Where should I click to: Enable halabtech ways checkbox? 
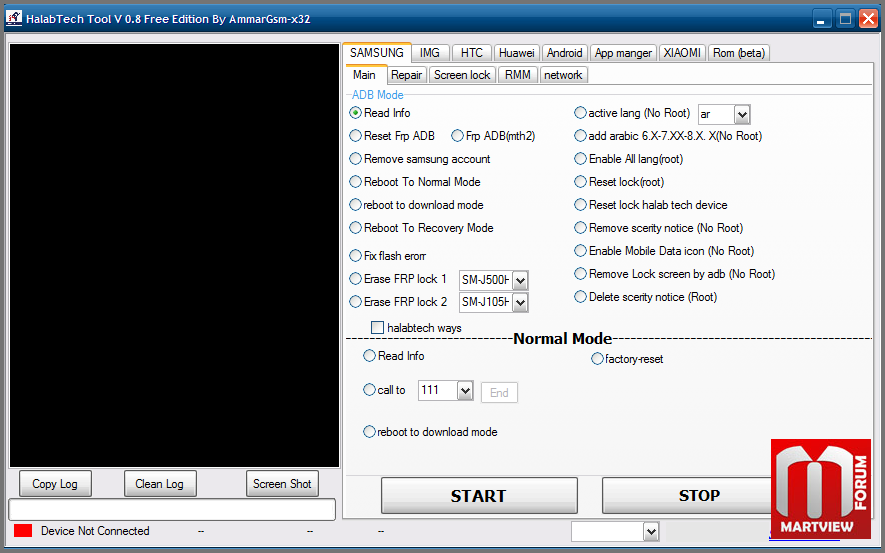(x=377, y=328)
